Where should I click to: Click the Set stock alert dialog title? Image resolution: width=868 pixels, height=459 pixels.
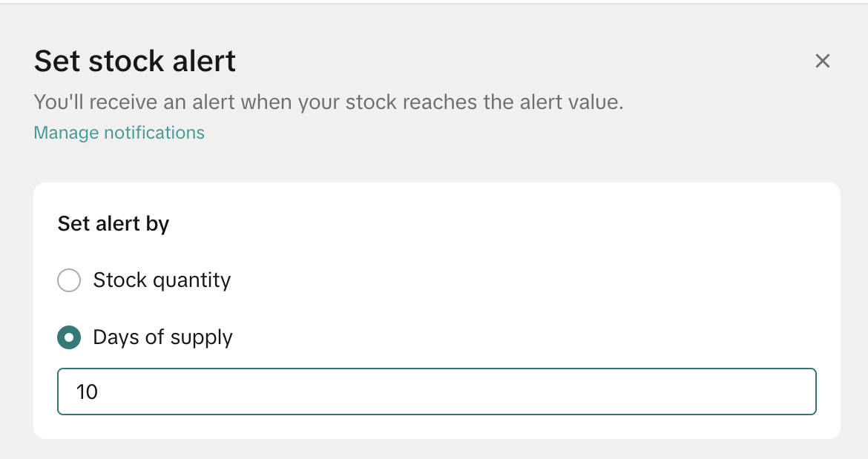coord(135,61)
